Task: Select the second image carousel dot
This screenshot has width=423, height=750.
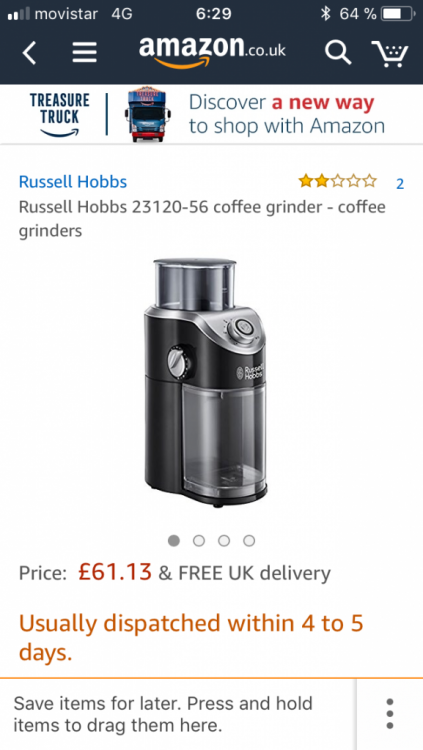Action: [199, 540]
